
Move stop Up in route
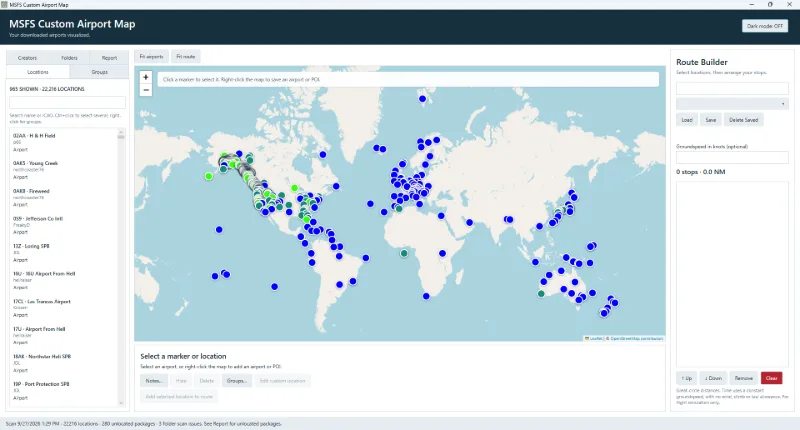(687, 378)
